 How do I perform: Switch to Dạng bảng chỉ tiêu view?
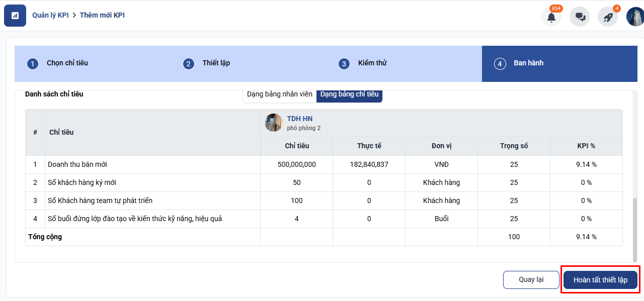tap(349, 94)
